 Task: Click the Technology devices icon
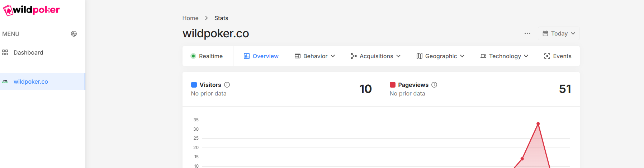(483, 56)
